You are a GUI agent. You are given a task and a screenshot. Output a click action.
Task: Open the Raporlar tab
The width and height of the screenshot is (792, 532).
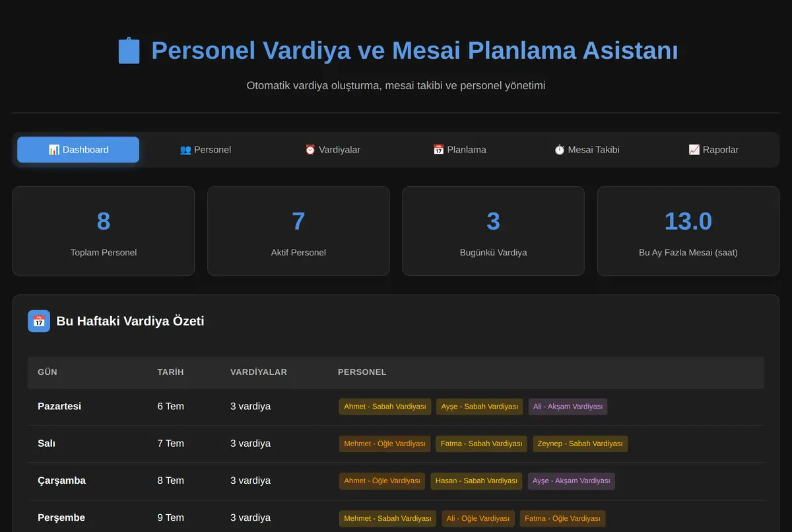point(713,150)
